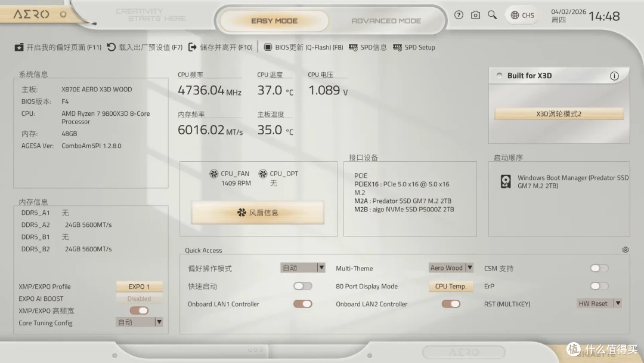Open Core Tuning Config dropdown
The height and width of the screenshot is (363, 644).
[x=139, y=322]
